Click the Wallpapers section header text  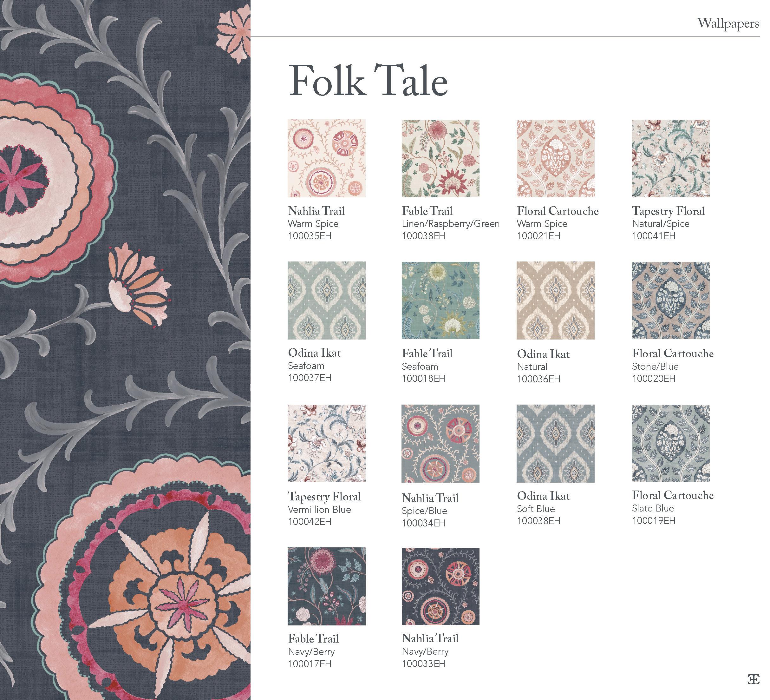[728, 24]
